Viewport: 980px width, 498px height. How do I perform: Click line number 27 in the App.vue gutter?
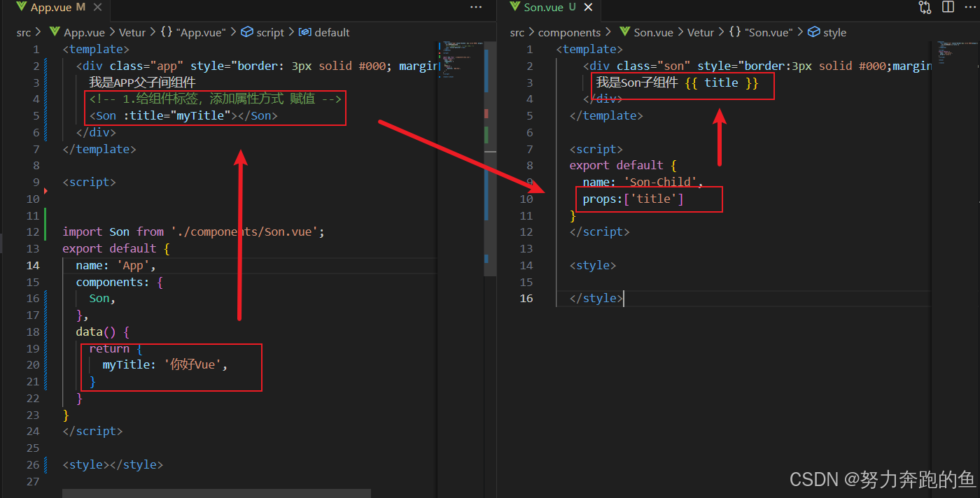click(x=33, y=482)
